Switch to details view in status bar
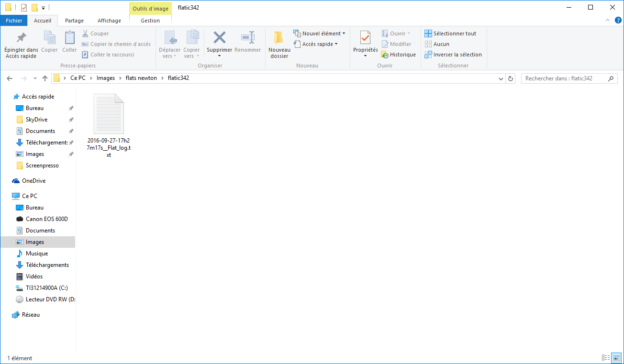This screenshot has height=364, width=624. (x=606, y=358)
